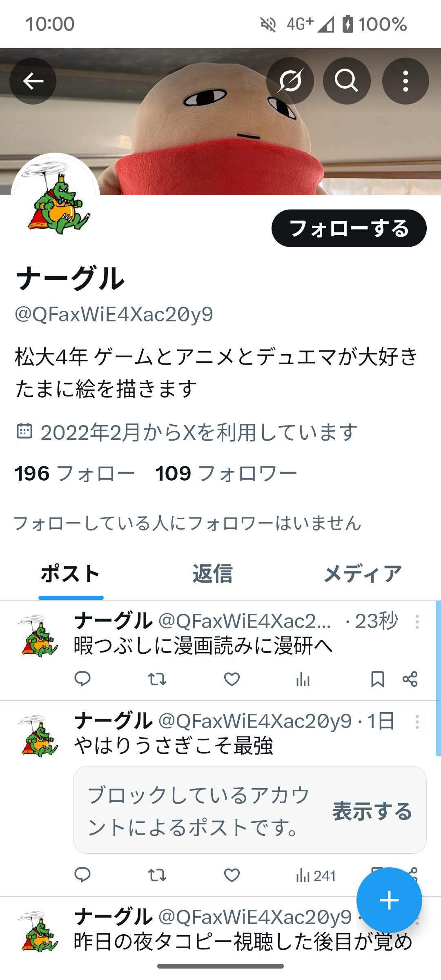View analytics of the 23秒 post
The height and width of the screenshot is (980, 441).
[x=303, y=679]
